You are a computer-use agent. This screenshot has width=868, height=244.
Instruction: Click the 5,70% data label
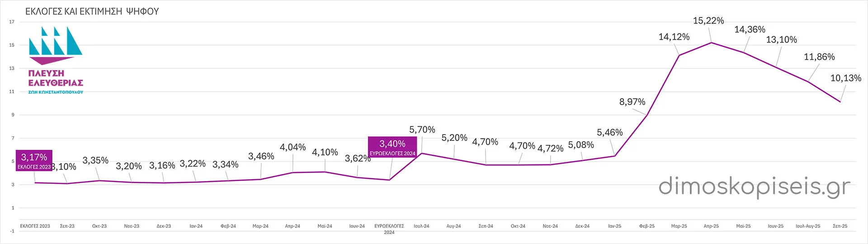[x=422, y=130]
